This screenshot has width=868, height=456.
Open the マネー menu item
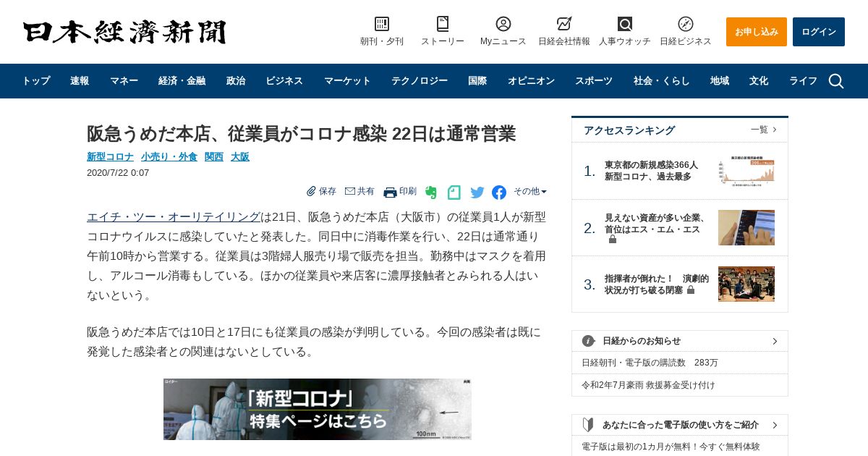click(124, 81)
